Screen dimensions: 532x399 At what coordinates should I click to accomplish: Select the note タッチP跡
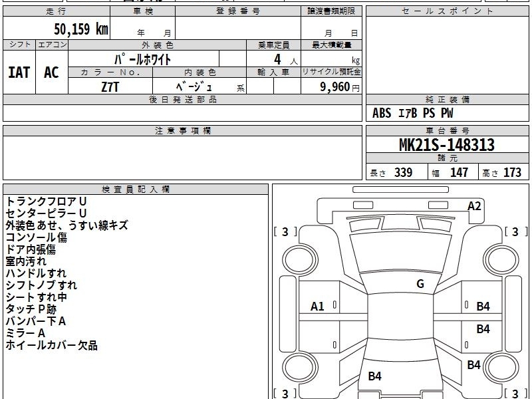pos(31,309)
